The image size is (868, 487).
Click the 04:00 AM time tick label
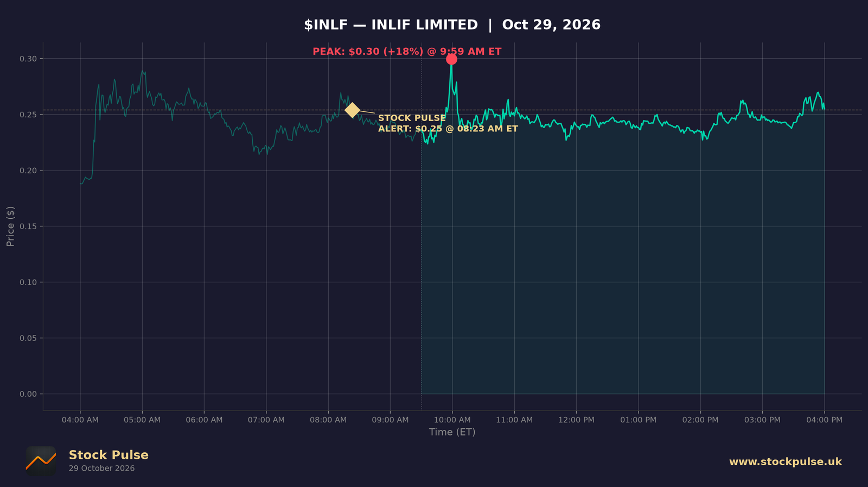click(80, 420)
